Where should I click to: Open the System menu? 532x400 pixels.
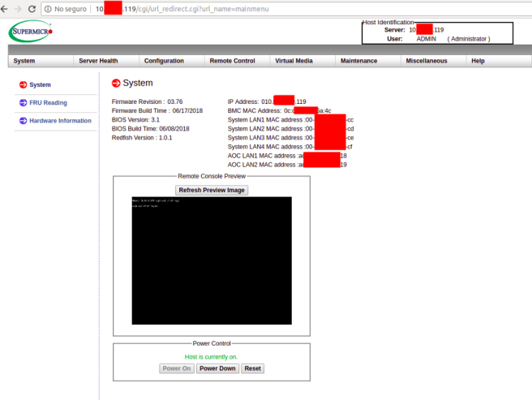pyautogui.click(x=24, y=61)
